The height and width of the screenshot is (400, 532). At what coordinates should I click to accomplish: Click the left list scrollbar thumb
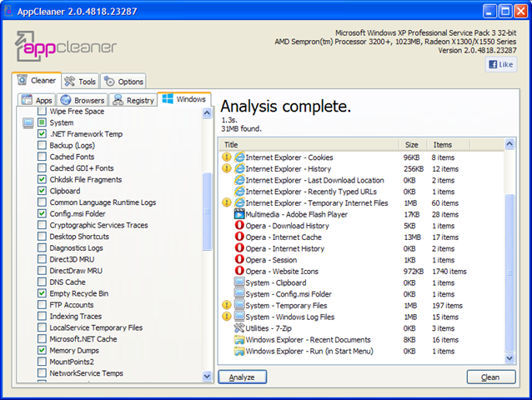[207, 212]
